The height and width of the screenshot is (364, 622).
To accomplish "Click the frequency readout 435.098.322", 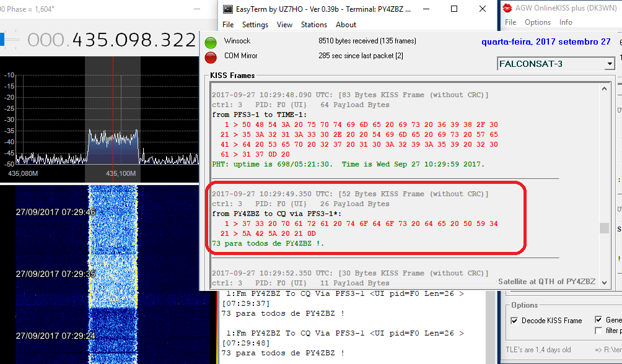I will (x=112, y=40).
